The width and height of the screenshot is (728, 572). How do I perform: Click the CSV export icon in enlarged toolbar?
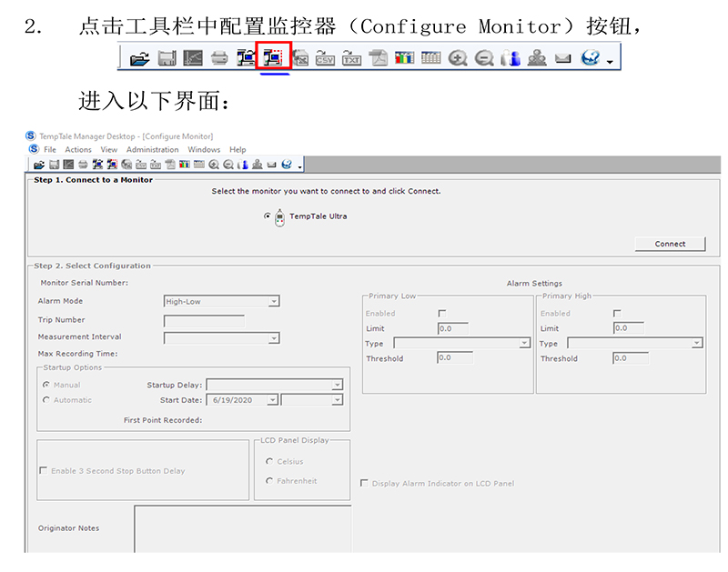[325, 58]
